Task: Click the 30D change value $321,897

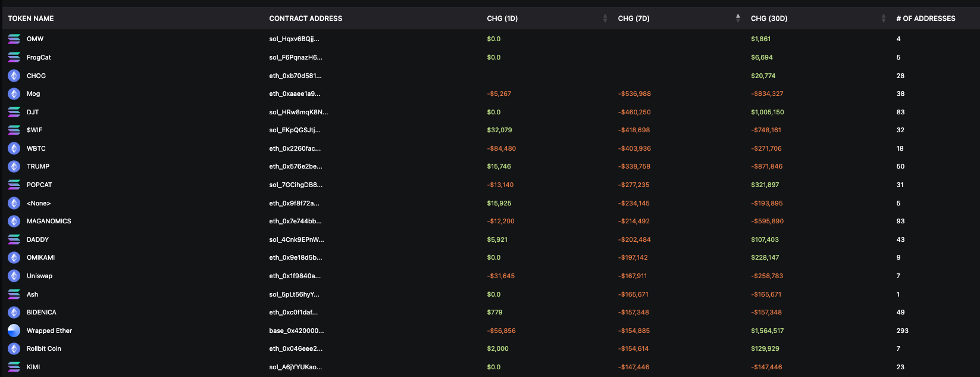Action: click(765, 185)
